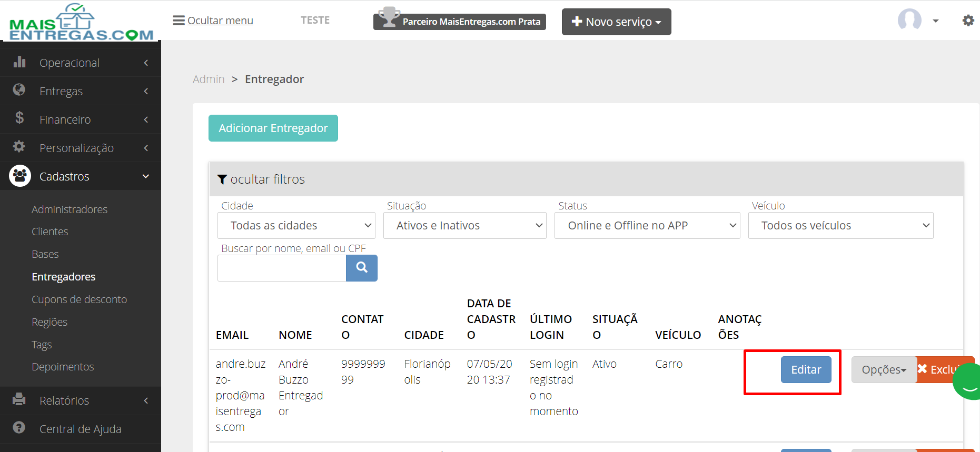Screen dimensions: 980x452
Task: Open Tags in the sidebar
Action: [x=42, y=345]
